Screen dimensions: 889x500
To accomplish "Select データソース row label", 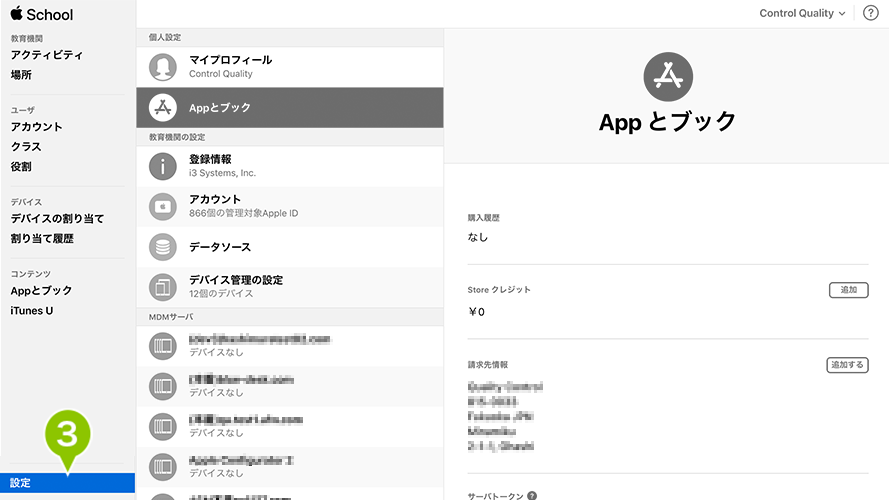I will 219,247.
